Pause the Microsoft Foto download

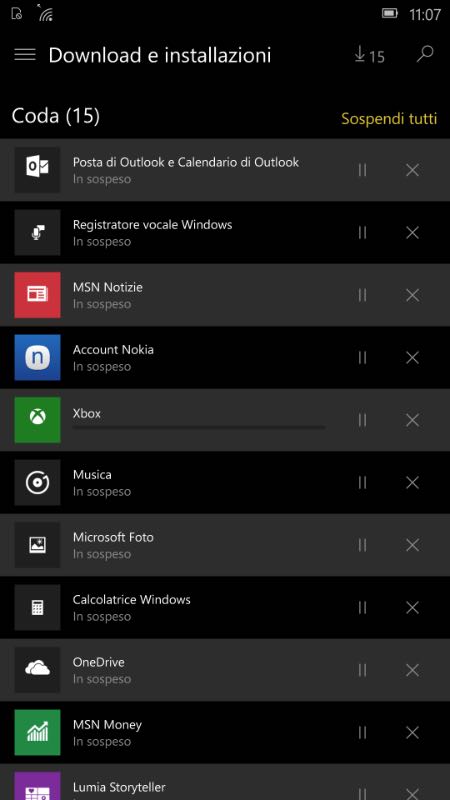362,545
